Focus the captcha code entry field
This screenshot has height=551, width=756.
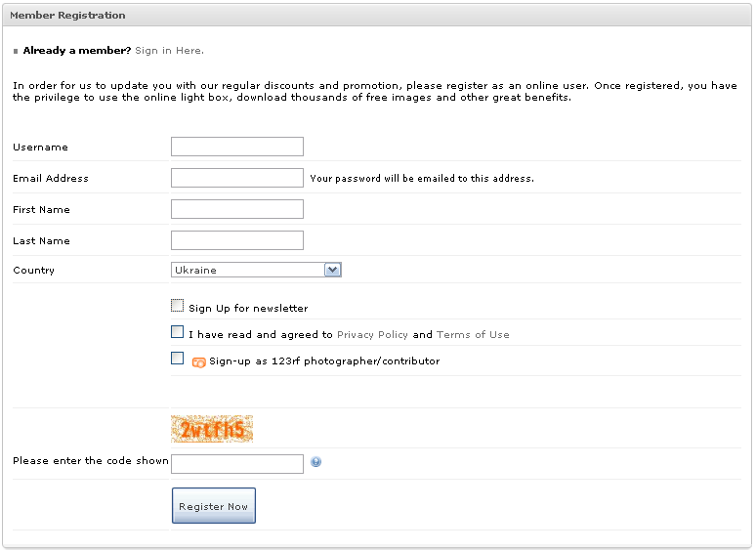[237, 464]
